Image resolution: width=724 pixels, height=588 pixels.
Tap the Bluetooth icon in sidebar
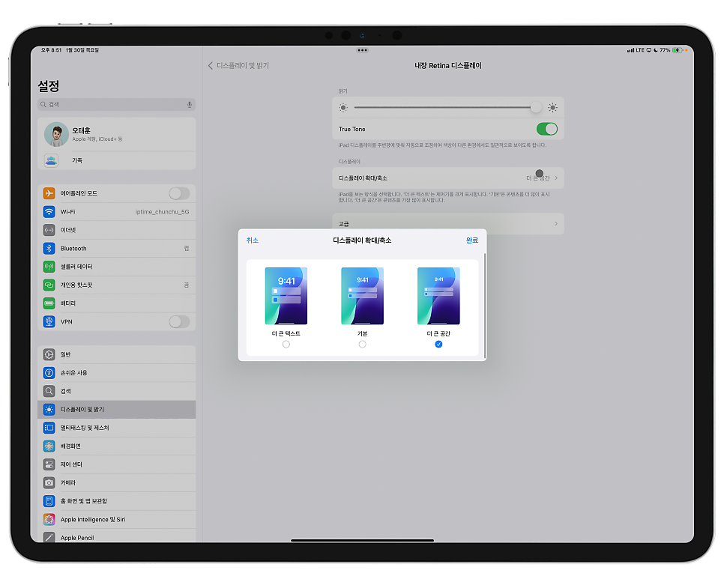(49, 248)
